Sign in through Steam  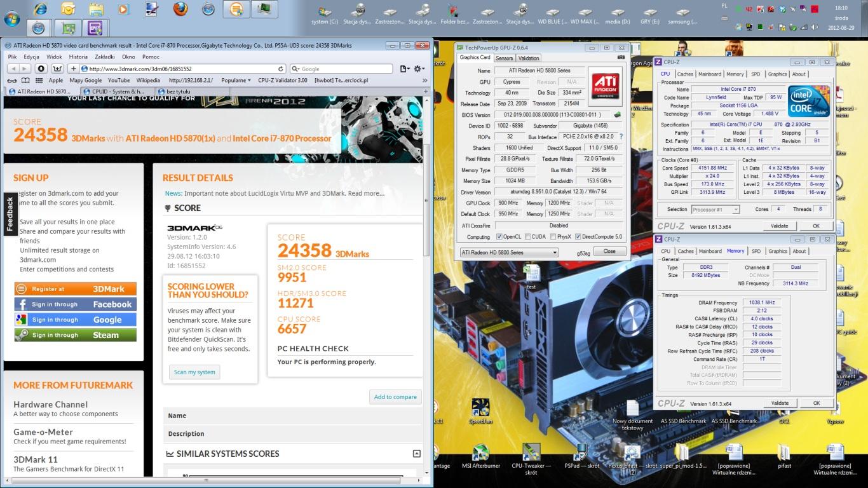click(x=75, y=335)
